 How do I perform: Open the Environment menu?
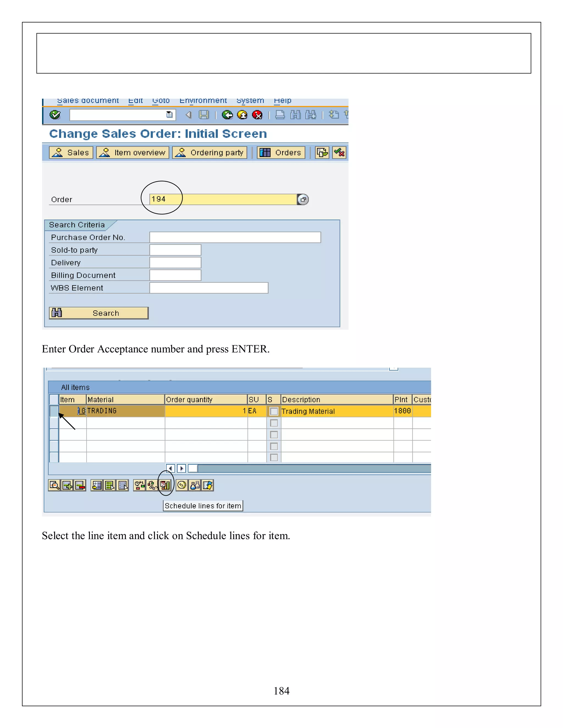coord(203,101)
